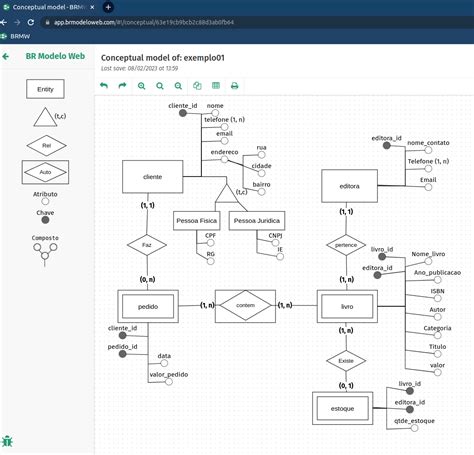Click the cliente_id key attribute of cliente
The height and width of the screenshot is (455, 474).
pyautogui.click(x=183, y=113)
